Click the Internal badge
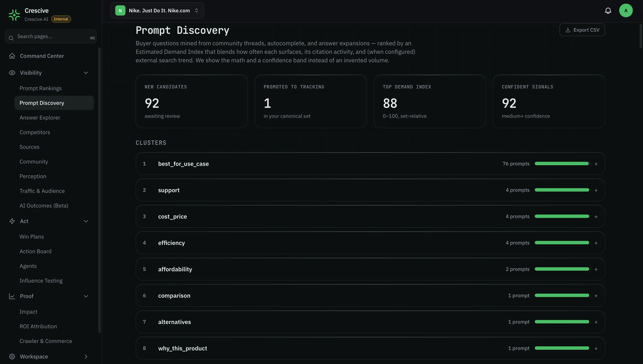 point(61,19)
